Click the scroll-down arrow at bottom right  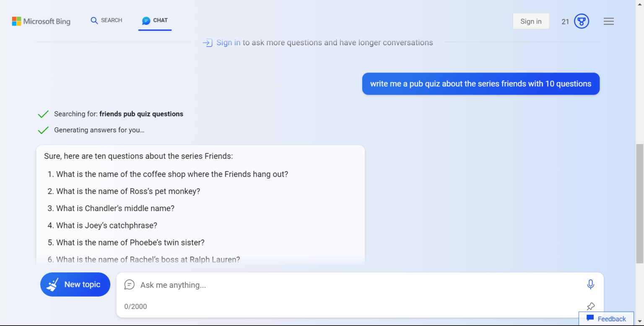[641, 322]
